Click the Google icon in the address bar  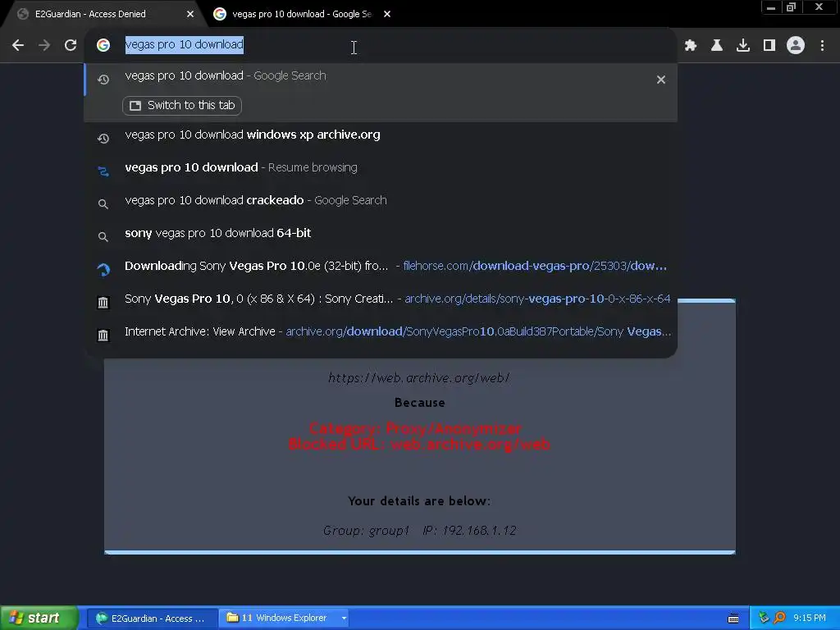[103, 45]
